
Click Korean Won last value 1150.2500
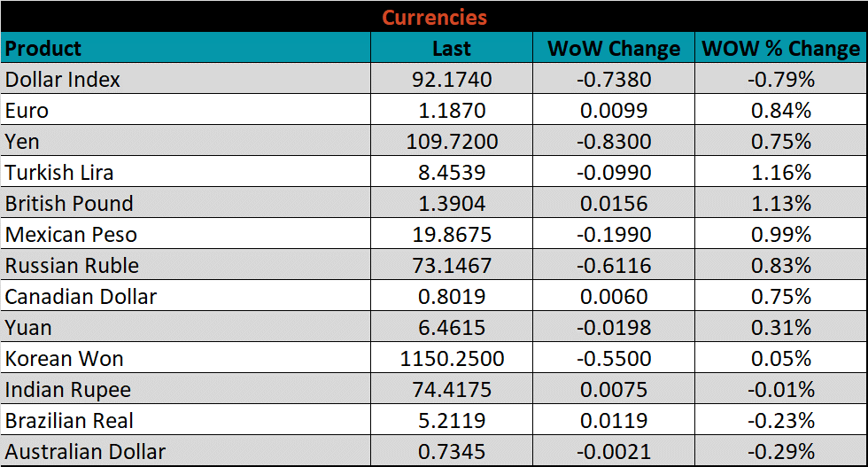452,359
